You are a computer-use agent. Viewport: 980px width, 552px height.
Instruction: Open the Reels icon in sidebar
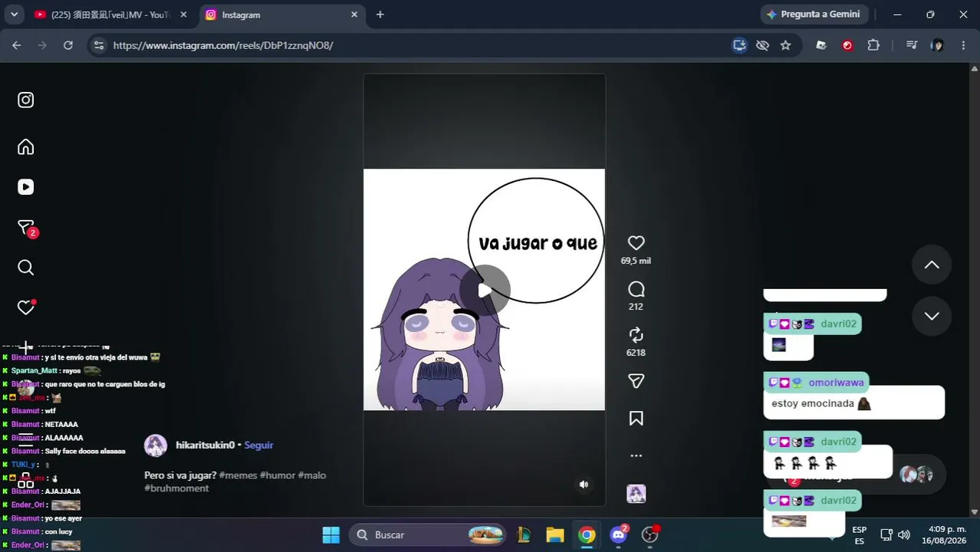pyautogui.click(x=25, y=187)
